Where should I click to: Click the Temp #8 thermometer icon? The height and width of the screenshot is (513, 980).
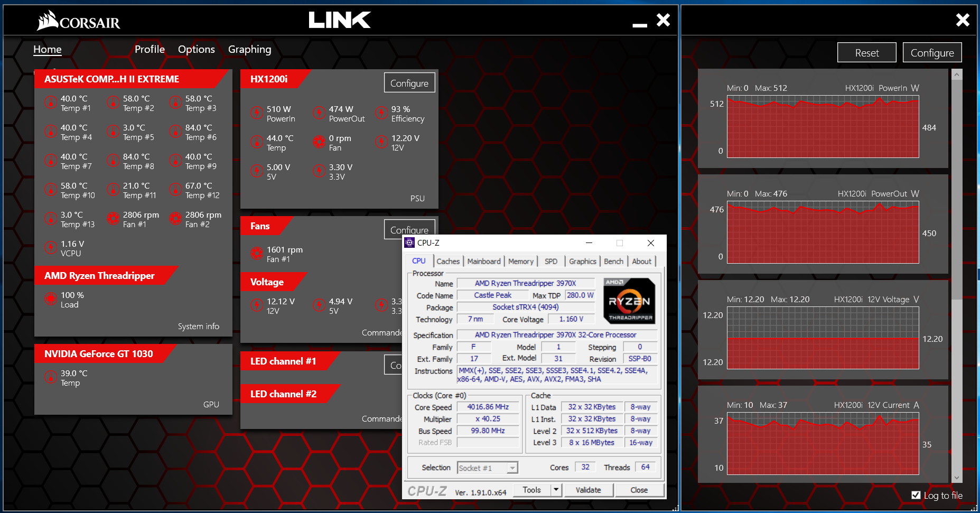click(113, 161)
